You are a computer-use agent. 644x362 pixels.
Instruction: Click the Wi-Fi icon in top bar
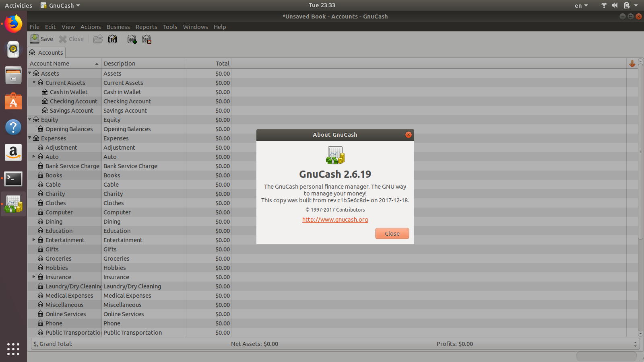tap(604, 5)
